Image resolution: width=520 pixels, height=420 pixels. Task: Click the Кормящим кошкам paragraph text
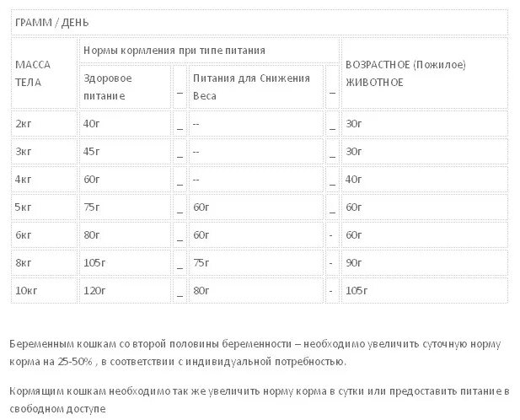(260, 400)
